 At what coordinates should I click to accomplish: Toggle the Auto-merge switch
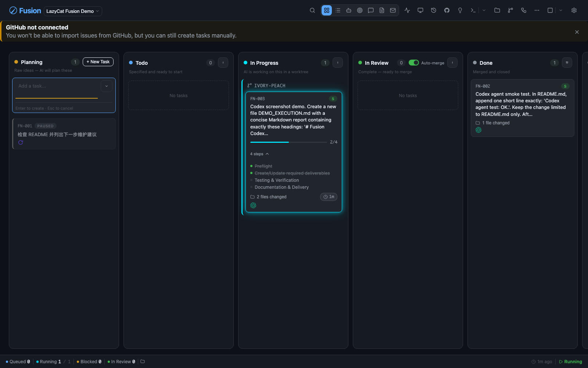(x=414, y=63)
